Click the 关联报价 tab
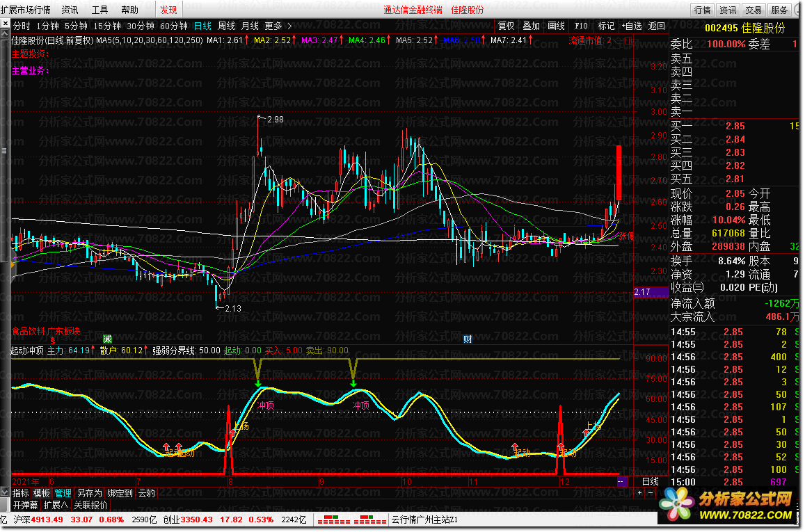Screen dimensions: 805x532 point(90,505)
